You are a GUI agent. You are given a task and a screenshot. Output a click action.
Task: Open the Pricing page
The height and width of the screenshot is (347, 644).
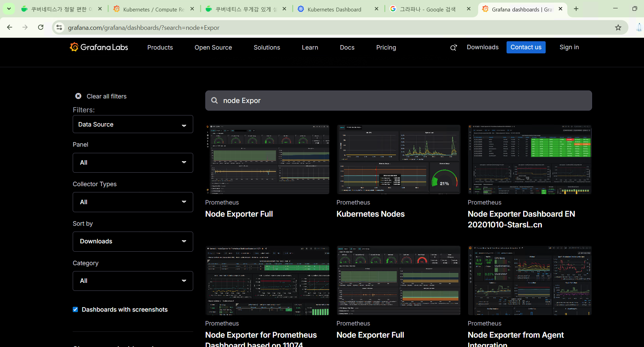(386, 47)
